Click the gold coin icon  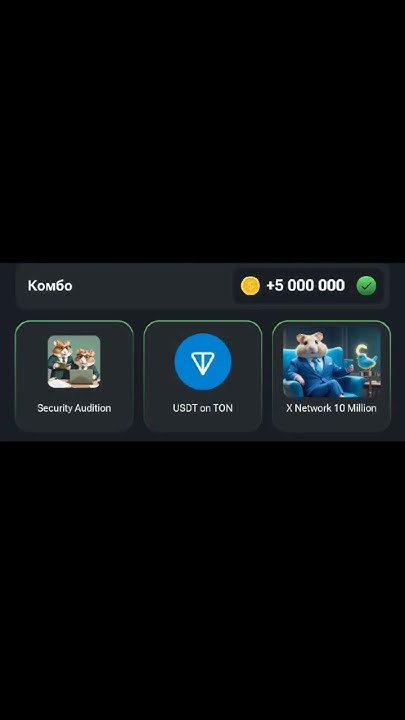tap(250, 286)
